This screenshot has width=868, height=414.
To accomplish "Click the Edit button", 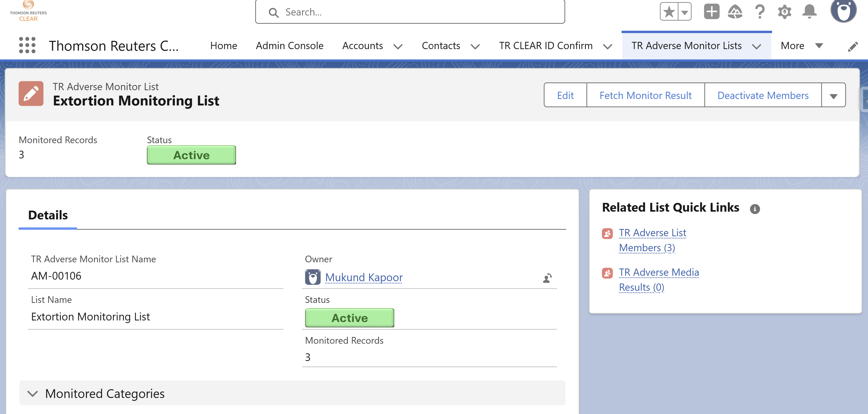I will tap(565, 95).
